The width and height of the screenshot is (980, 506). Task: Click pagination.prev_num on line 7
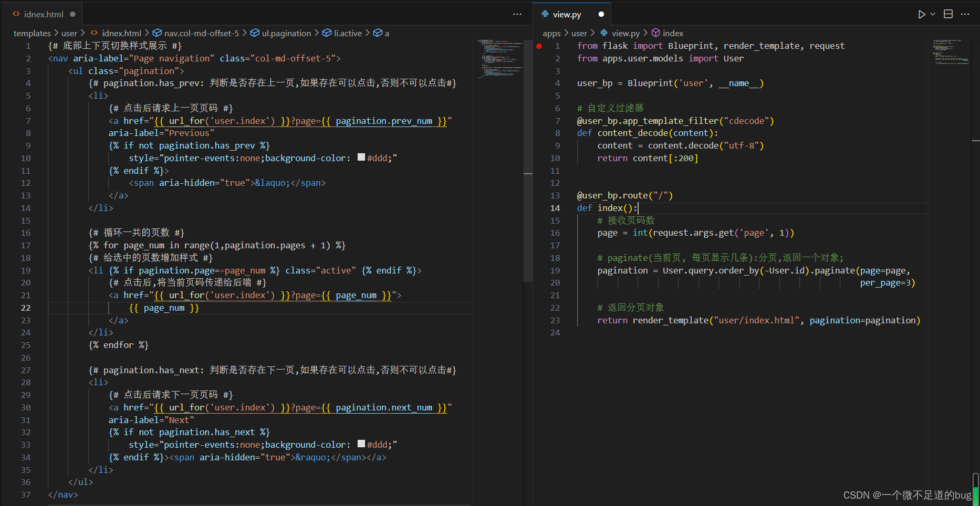(384, 121)
